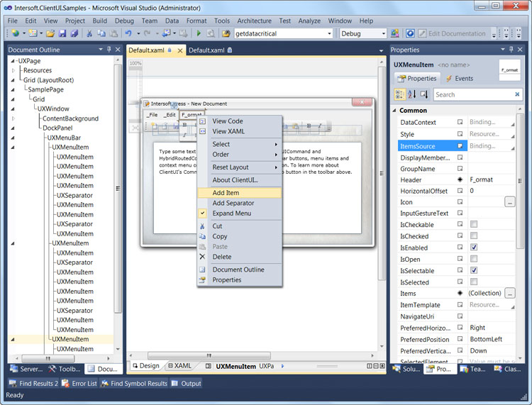Choose Add Separator in the context menu
The width and height of the screenshot is (532, 405).
pyautogui.click(x=240, y=203)
